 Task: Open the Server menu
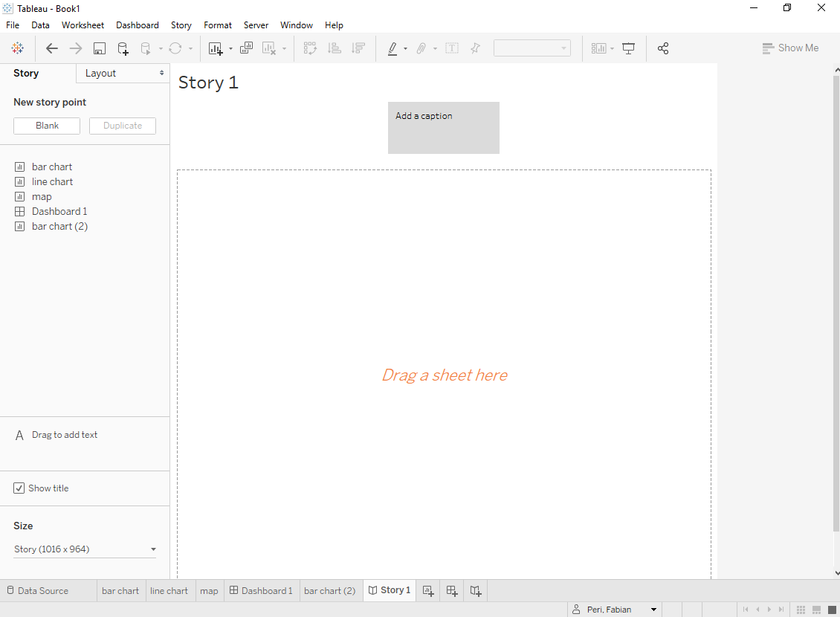click(256, 25)
